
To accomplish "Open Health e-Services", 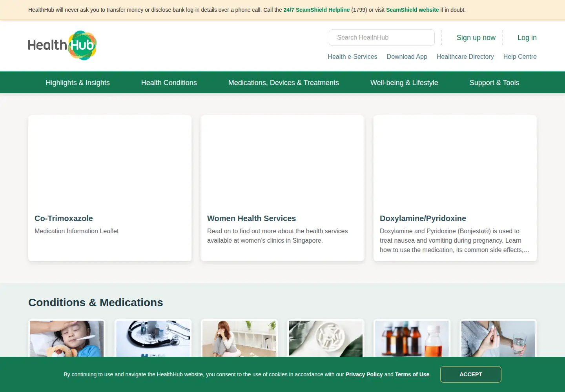I will (x=352, y=56).
